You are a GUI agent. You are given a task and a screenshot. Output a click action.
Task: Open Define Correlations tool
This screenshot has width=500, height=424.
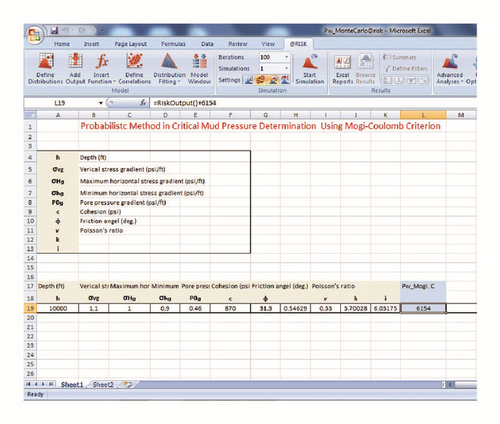tap(135, 69)
